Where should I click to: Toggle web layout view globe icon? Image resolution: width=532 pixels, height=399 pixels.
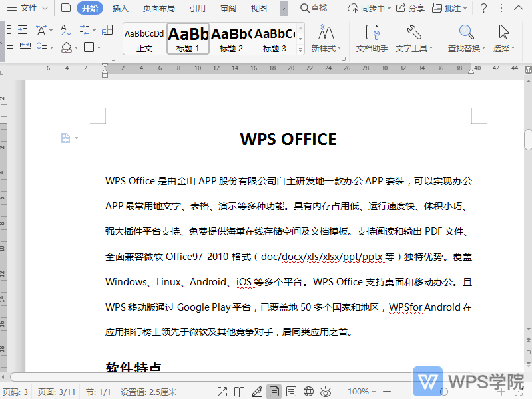tap(308, 392)
